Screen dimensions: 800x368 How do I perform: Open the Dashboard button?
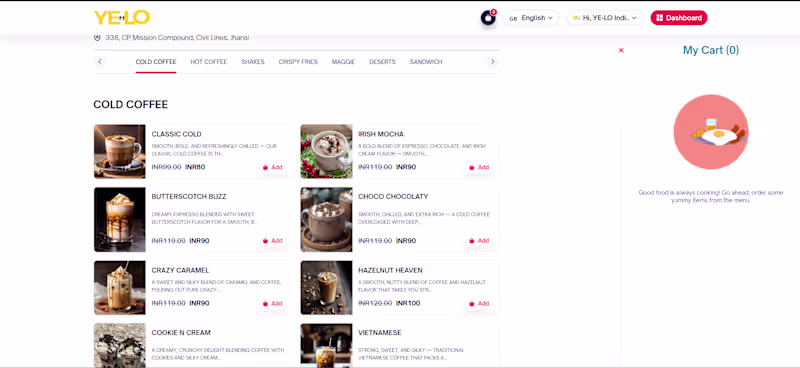[679, 18]
